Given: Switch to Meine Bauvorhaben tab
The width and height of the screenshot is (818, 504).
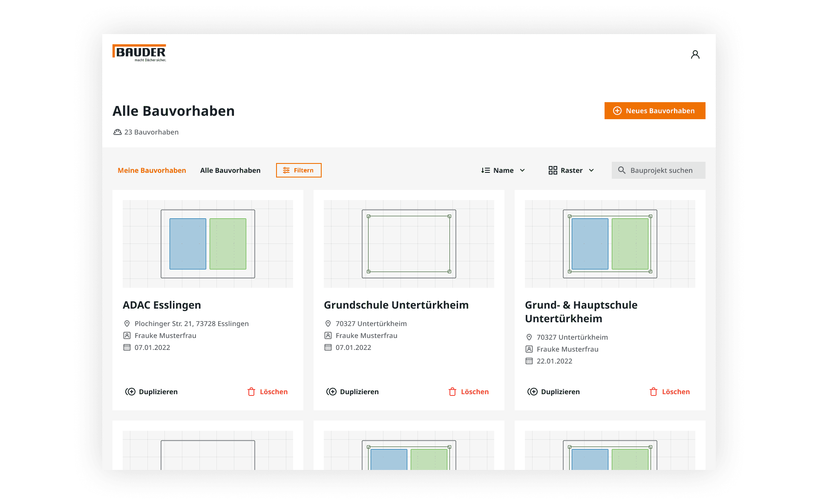Looking at the screenshot, I should click(152, 170).
